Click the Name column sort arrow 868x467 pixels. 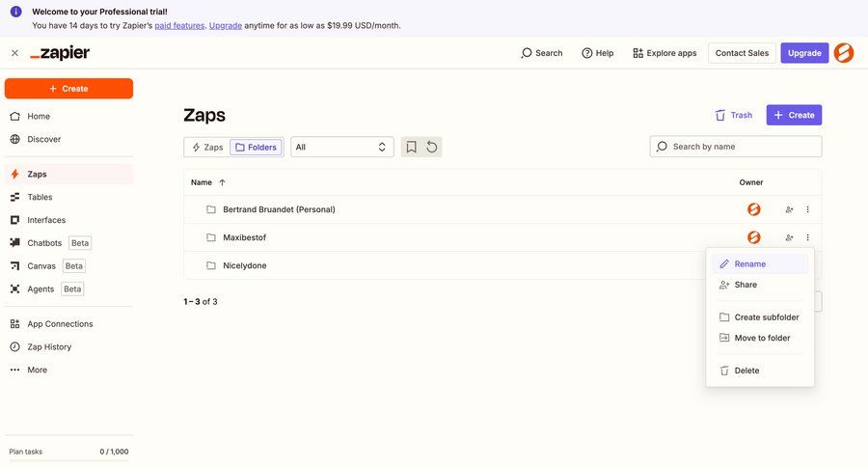coord(222,182)
